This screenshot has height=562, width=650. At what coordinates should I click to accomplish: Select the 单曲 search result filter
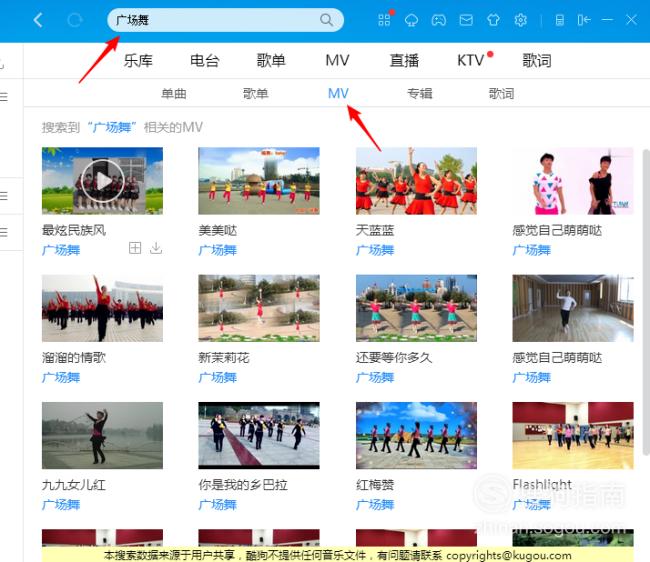pos(174,94)
